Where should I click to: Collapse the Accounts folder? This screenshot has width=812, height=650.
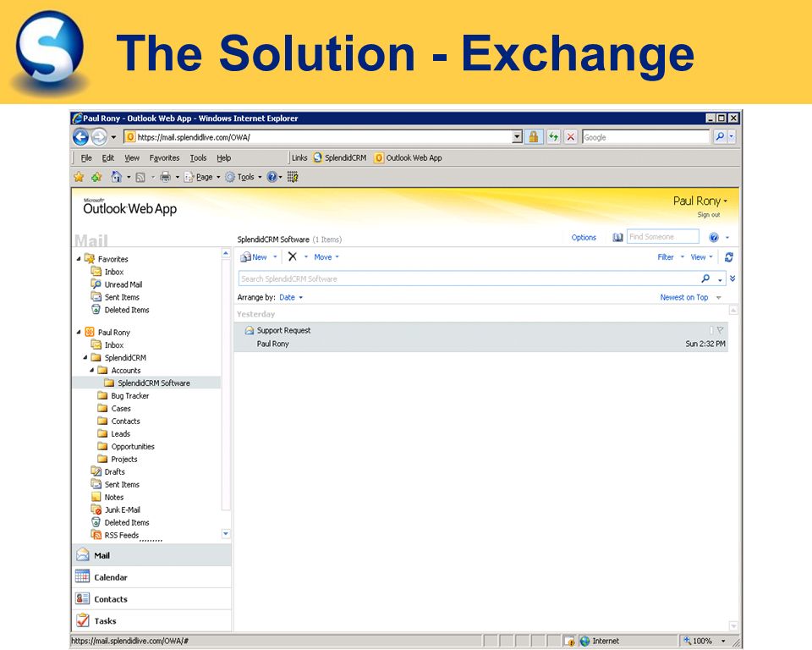click(91, 370)
